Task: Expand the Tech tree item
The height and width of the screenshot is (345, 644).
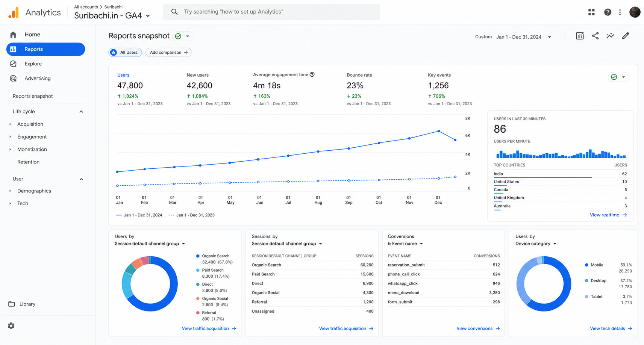Action: point(10,203)
